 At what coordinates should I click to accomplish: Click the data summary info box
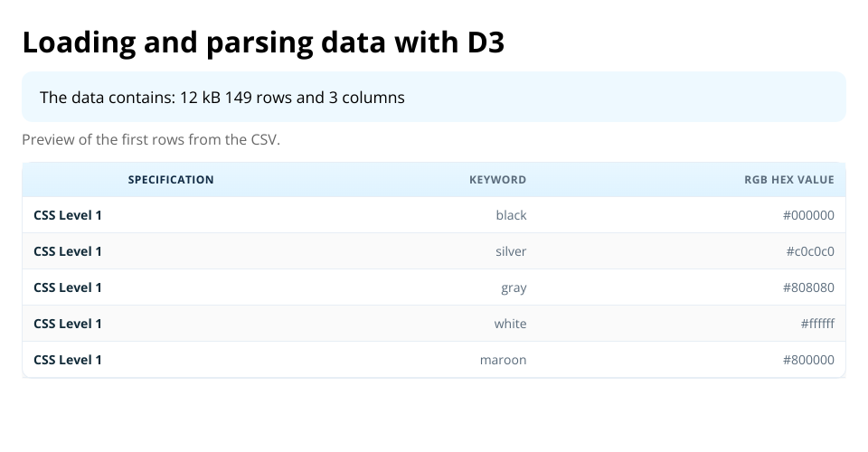click(433, 97)
